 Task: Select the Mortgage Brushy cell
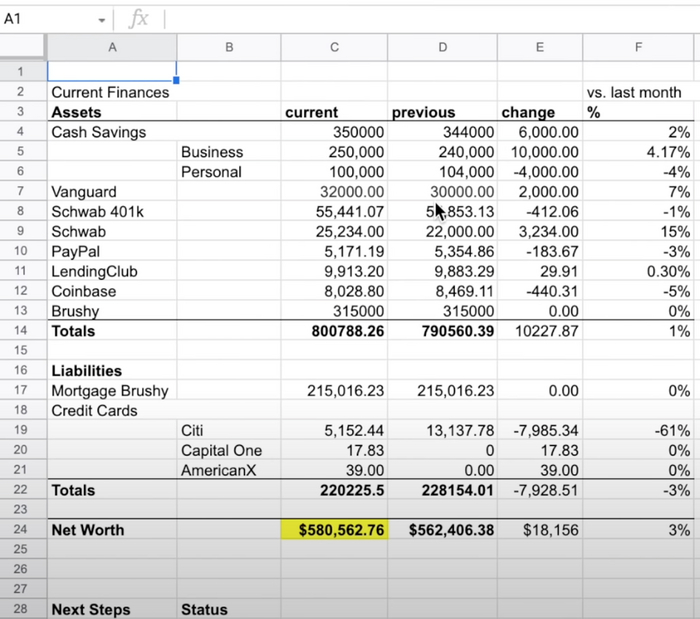111,391
